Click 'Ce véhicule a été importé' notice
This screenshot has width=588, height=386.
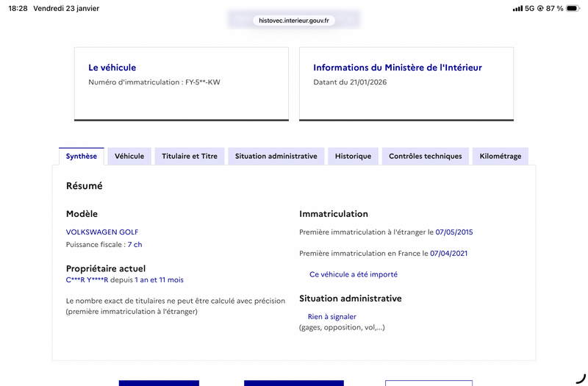(x=354, y=274)
